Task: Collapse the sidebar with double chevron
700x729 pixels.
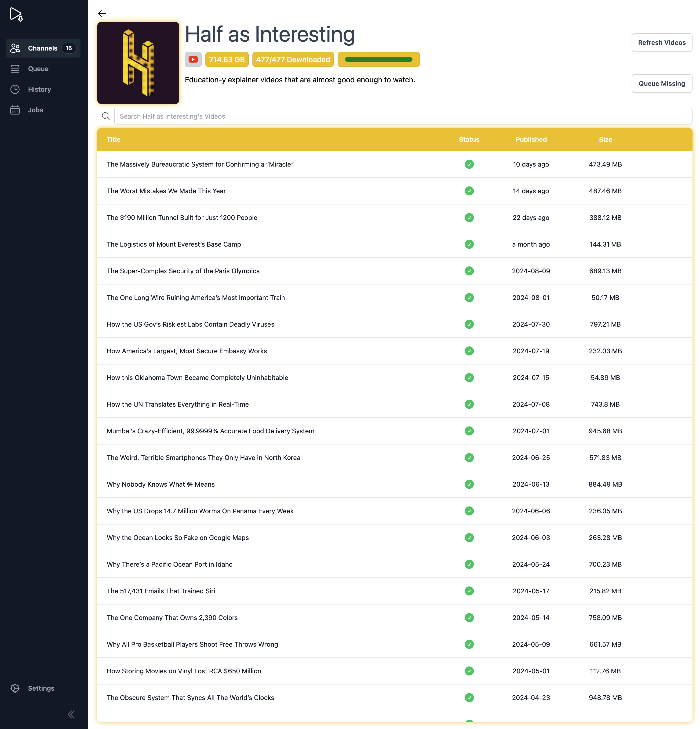Action: [x=71, y=714]
